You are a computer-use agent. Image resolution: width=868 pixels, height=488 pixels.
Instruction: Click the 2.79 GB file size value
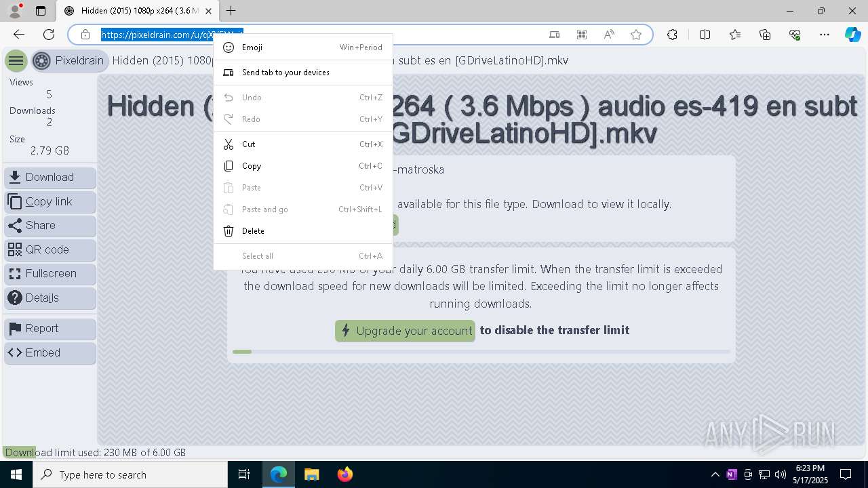50,150
